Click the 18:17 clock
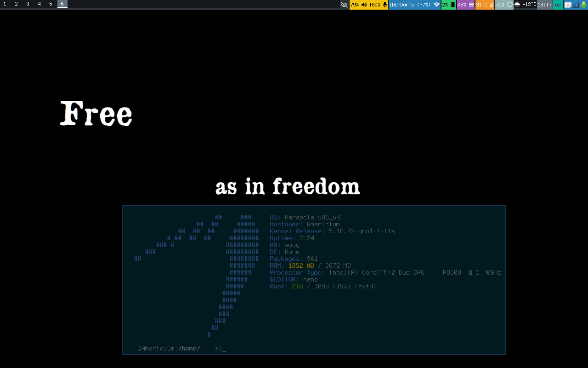Screen dimensions: 588x368 point(544,5)
